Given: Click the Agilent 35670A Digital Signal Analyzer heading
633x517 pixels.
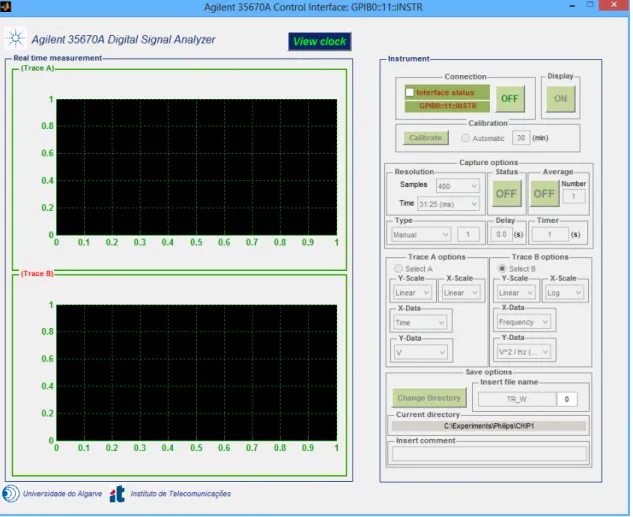Looking at the screenshot, I should 124,40.
